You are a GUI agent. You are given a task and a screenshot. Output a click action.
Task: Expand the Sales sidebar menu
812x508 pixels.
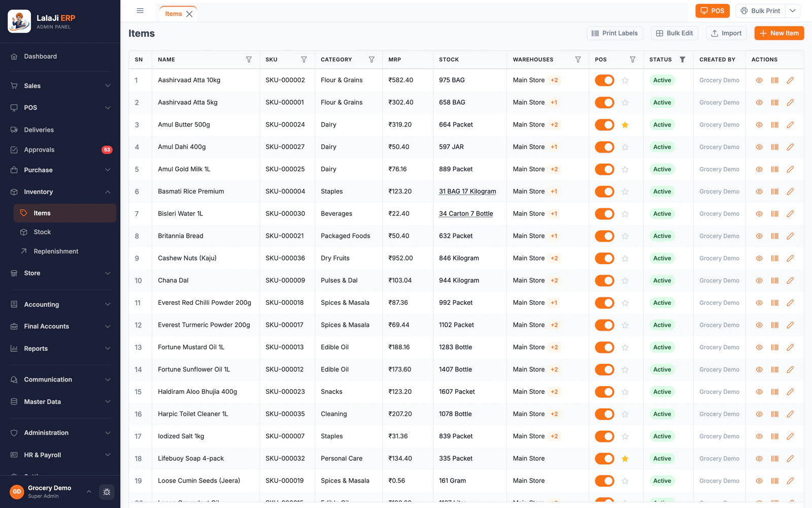tap(60, 86)
